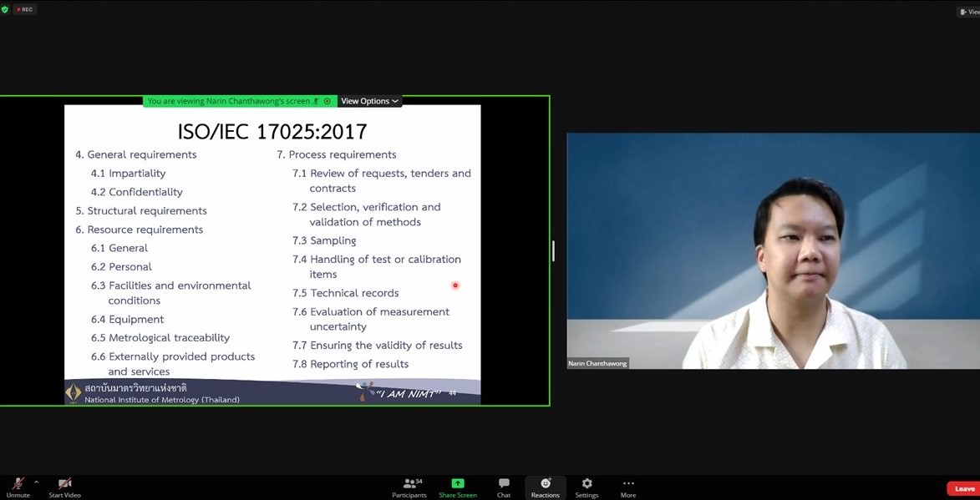Open the Chat panel

coord(504,487)
